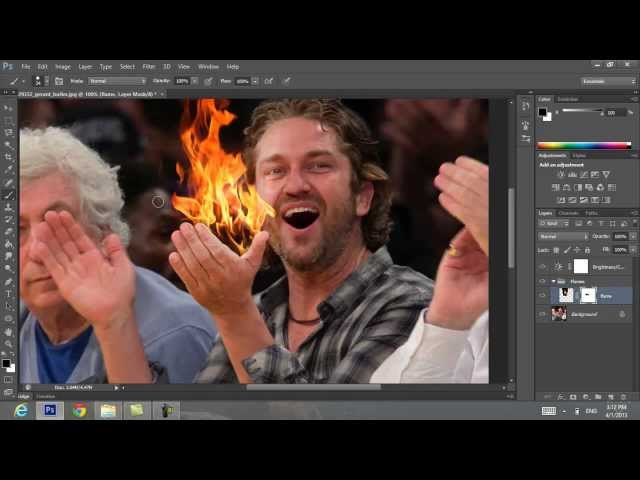Toggle lock position

577,250
